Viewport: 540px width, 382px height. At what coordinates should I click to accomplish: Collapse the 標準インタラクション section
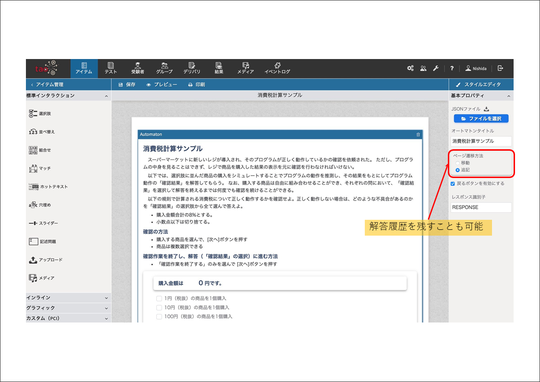tap(106, 96)
